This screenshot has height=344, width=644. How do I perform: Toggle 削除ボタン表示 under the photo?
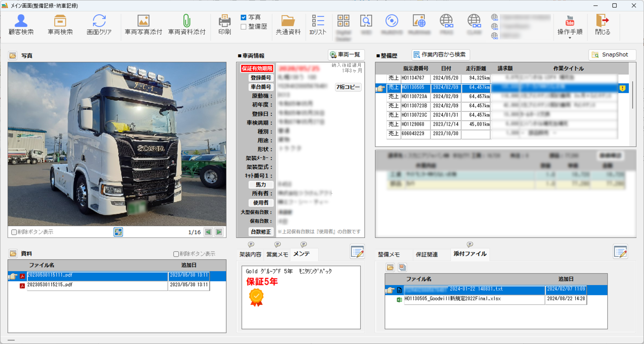pos(14,232)
